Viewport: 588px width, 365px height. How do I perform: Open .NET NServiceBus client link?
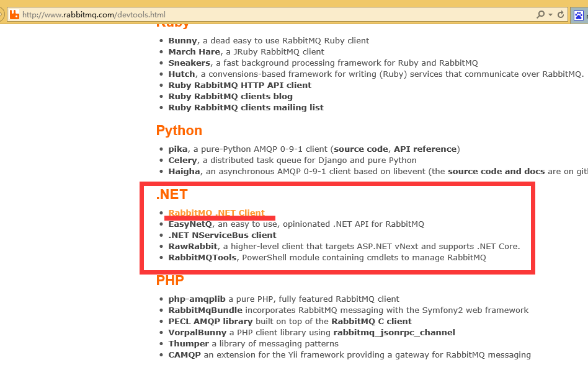tap(222, 235)
